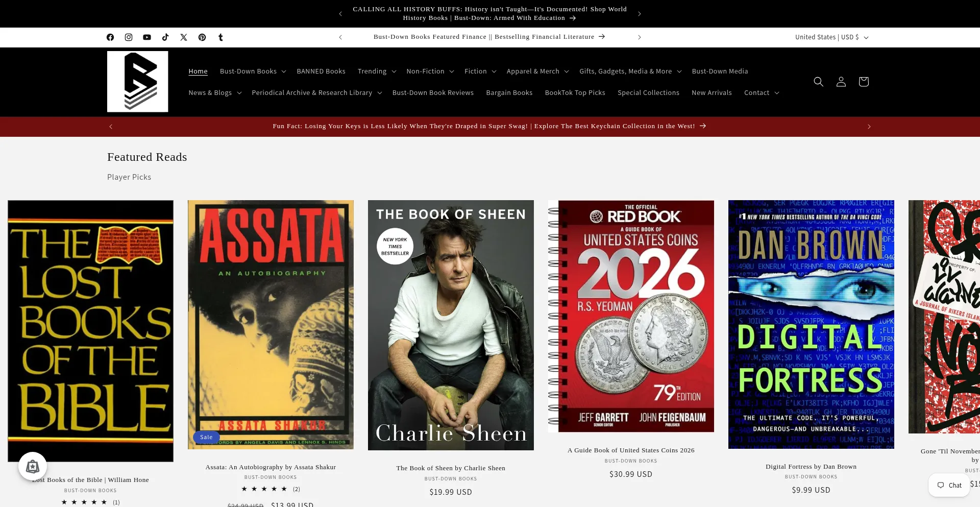Expand the Fiction menu
This screenshot has width=980, height=507.
pyautogui.click(x=480, y=71)
